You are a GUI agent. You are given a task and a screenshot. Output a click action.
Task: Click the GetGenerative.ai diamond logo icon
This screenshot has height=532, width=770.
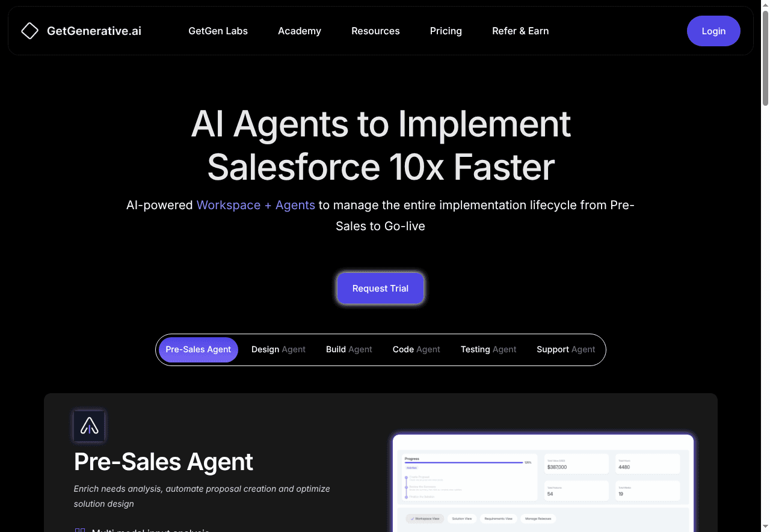(x=29, y=31)
